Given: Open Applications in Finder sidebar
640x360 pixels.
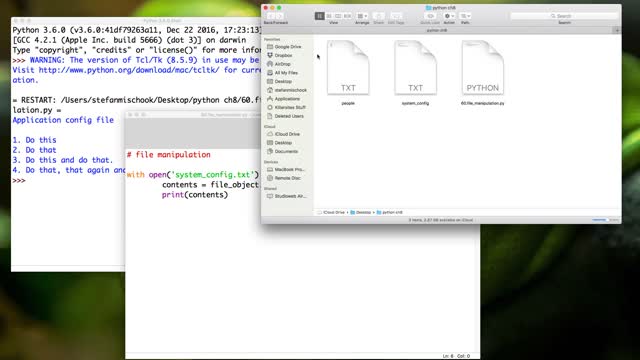Looking at the screenshot, I should (x=287, y=99).
